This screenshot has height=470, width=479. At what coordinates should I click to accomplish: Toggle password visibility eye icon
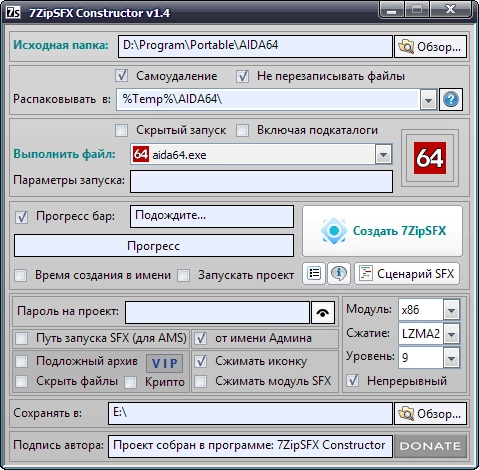click(x=322, y=312)
